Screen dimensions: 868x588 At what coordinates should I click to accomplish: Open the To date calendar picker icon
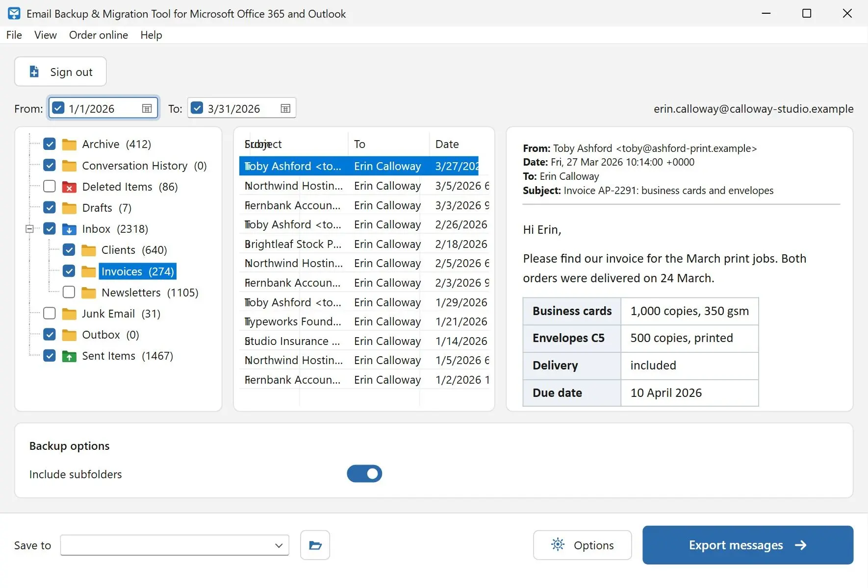[x=285, y=109]
